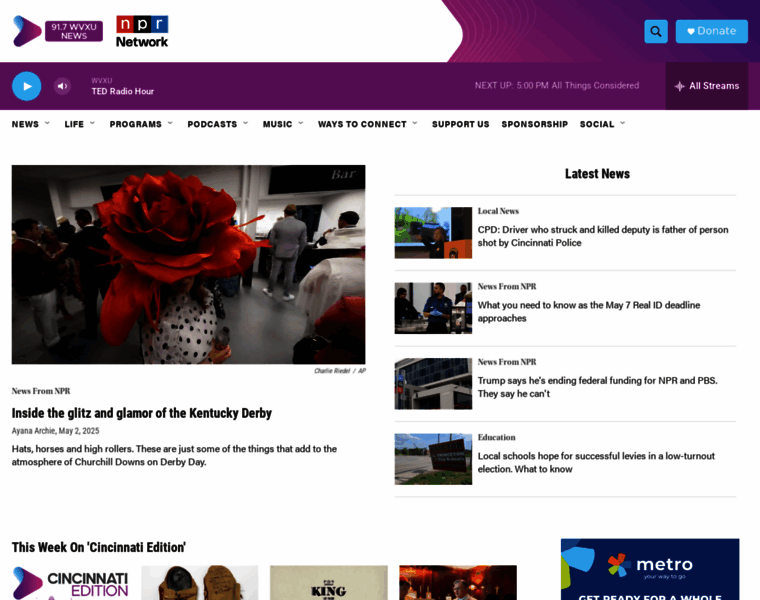Click the metro advertisement banner
This screenshot has width=760, height=600.
(x=650, y=569)
